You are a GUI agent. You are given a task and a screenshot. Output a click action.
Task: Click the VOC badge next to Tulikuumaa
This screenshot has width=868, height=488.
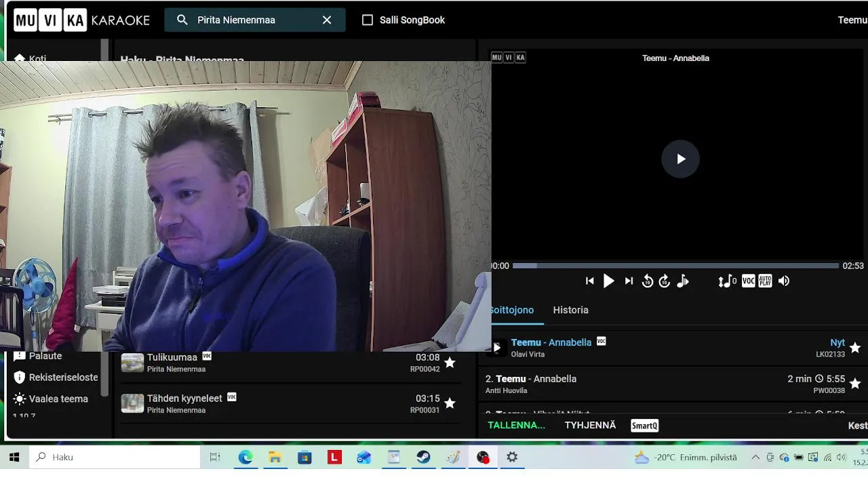(x=207, y=356)
